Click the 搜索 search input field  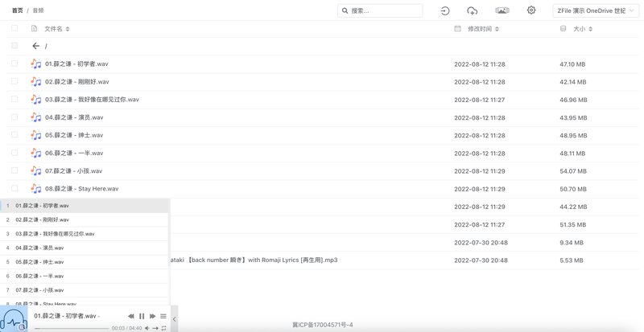(383, 10)
